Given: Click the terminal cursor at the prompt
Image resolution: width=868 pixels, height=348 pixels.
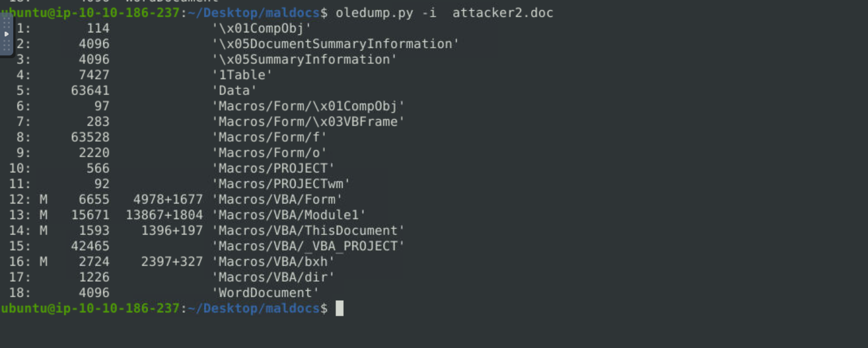Looking at the screenshot, I should (340, 308).
